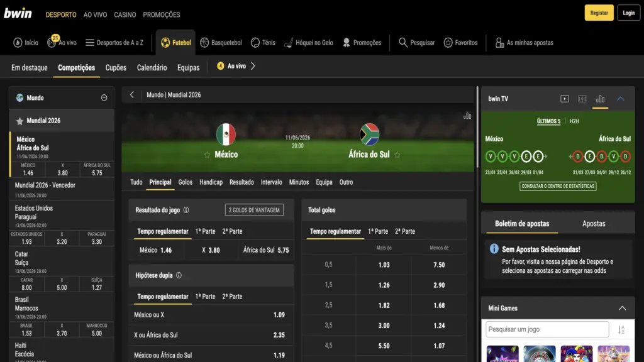The height and width of the screenshot is (362, 644).
Task: Switch to Em destaque tab
Action: 29,68
